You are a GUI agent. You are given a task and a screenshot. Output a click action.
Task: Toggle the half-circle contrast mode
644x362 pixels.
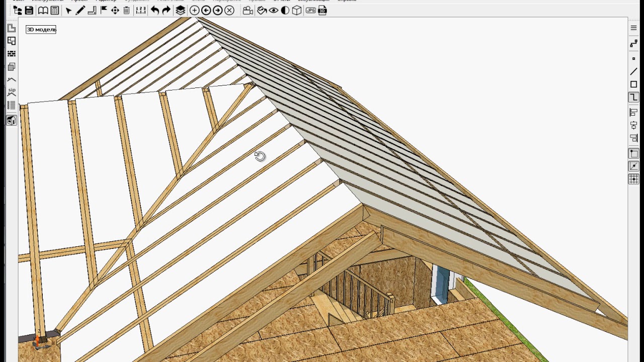coord(285,10)
